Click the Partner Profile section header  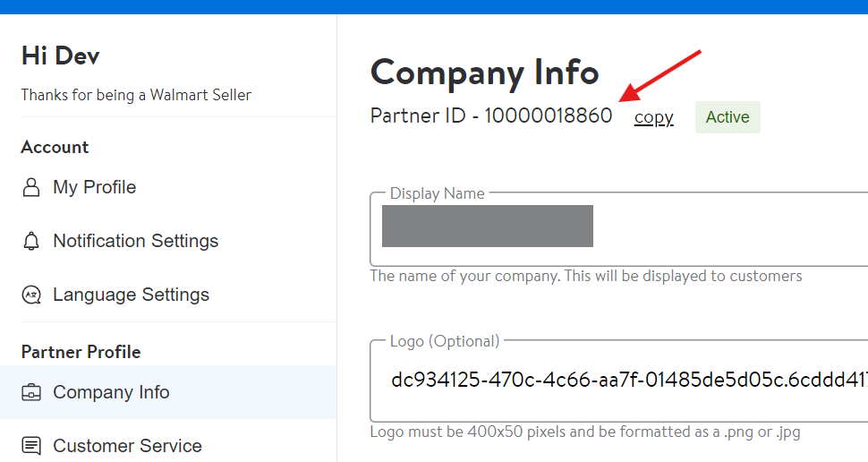point(81,352)
